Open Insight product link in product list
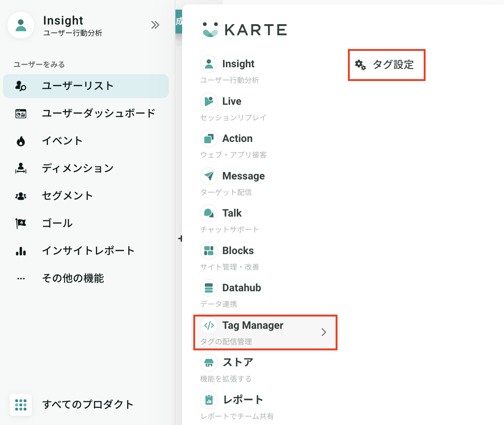The width and height of the screenshot is (504, 425). 238,64
